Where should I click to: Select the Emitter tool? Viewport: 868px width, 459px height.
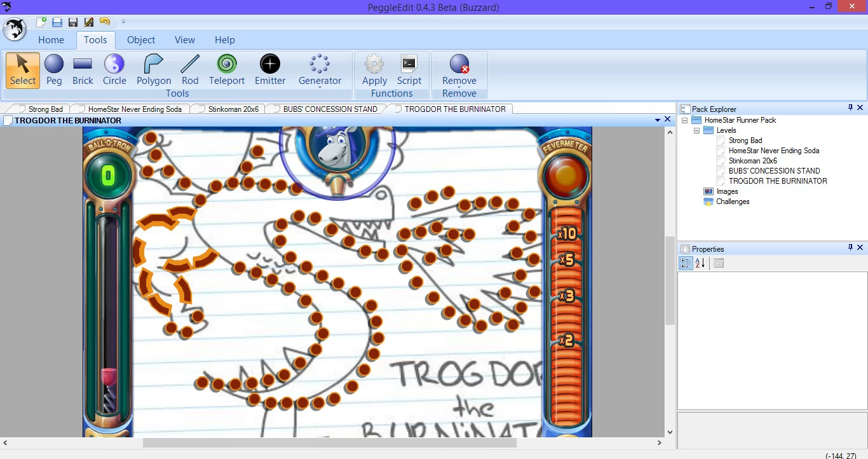pos(270,70)
